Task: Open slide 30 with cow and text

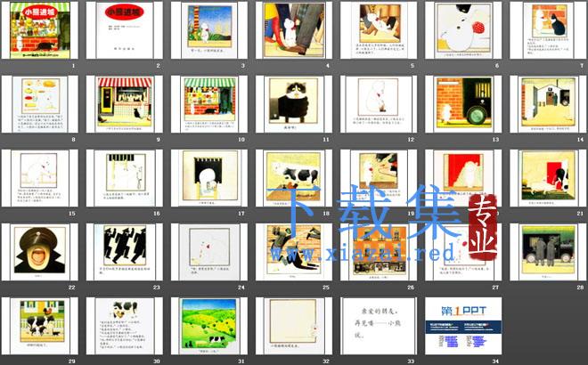Action: pos(125,326)
